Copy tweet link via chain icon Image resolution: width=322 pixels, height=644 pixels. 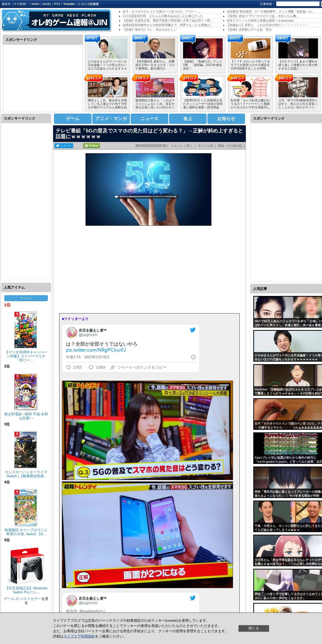[x=113, y=367]
